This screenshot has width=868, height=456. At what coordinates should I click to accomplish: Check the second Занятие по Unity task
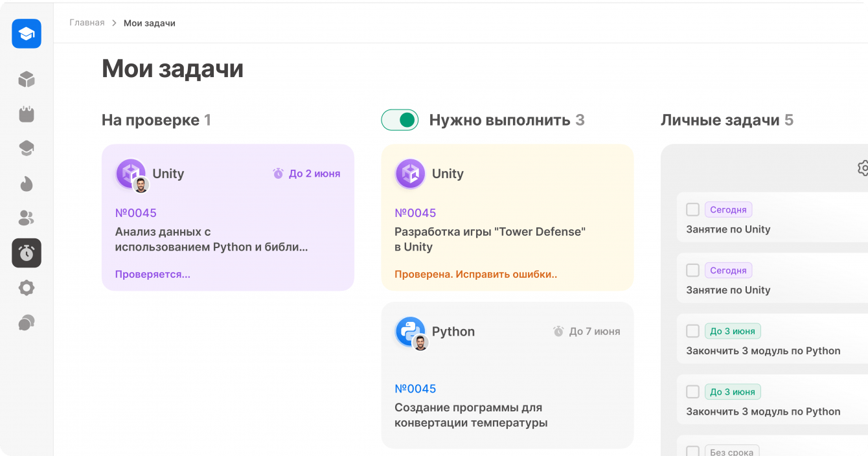[692, 270]
